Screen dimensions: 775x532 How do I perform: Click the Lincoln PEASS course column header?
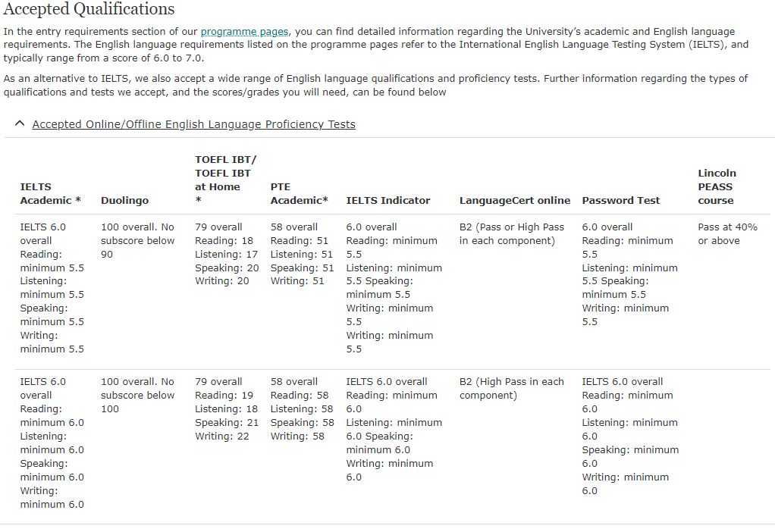point(716,187)
